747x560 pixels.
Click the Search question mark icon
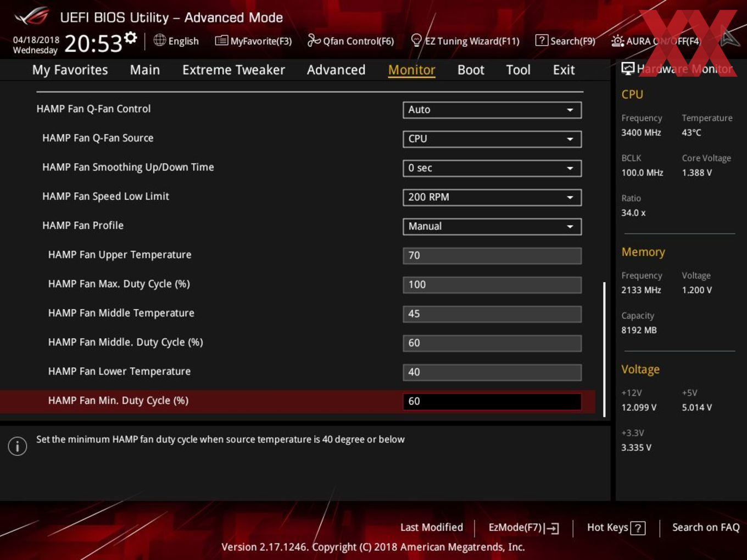(541, 40)
